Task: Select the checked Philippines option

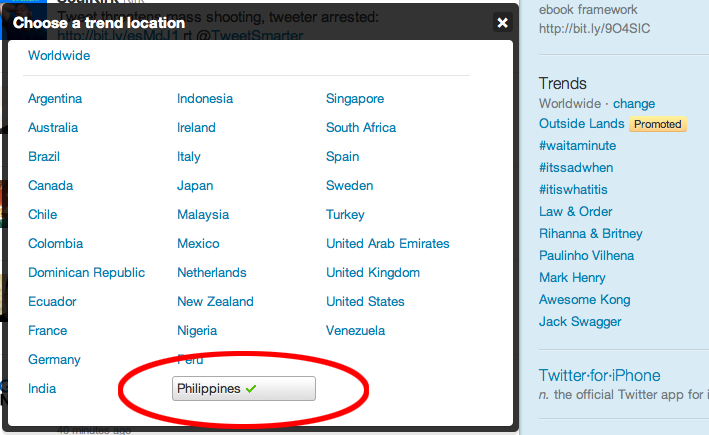Action: click(x=244, y=388)
